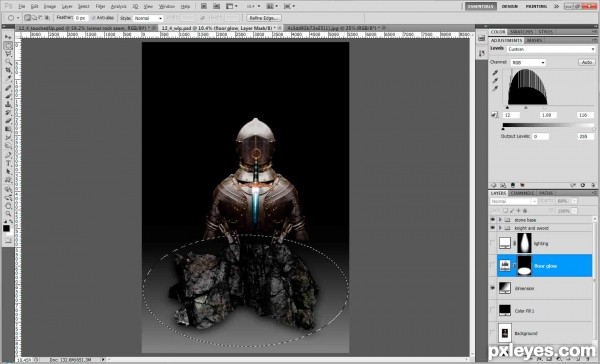Open the Filter menu

(100, 6)
